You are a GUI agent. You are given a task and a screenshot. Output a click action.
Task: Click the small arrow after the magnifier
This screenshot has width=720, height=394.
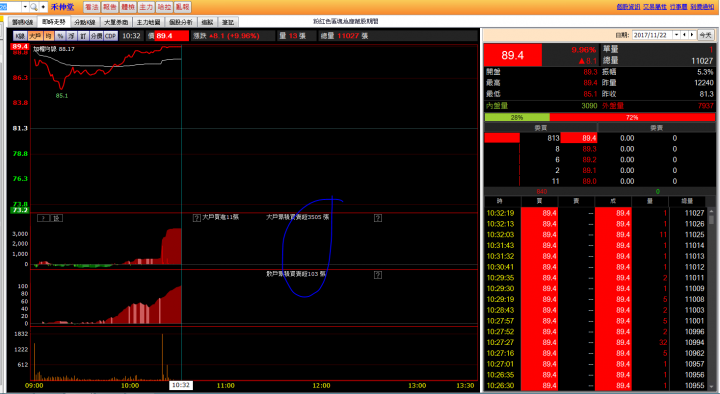click(x=43, y=7)
